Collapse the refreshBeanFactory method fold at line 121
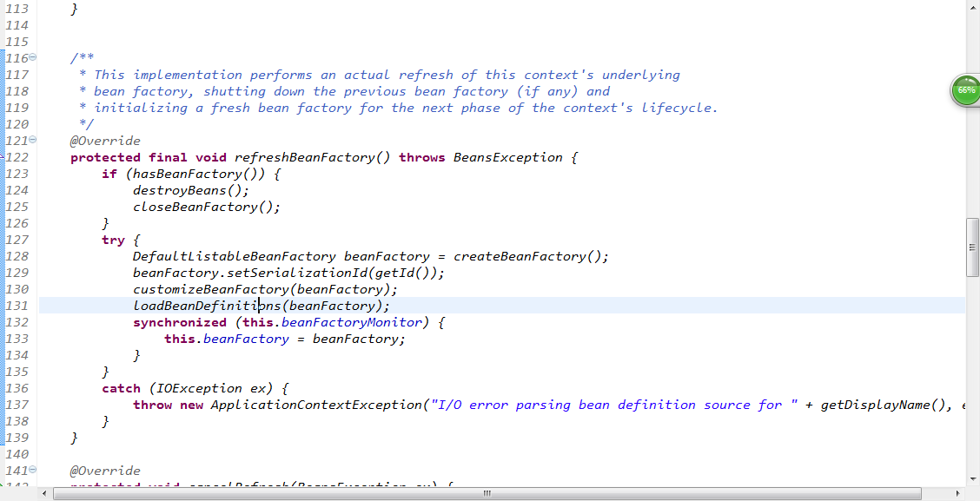The image size is (980, 501). (32, 139)
